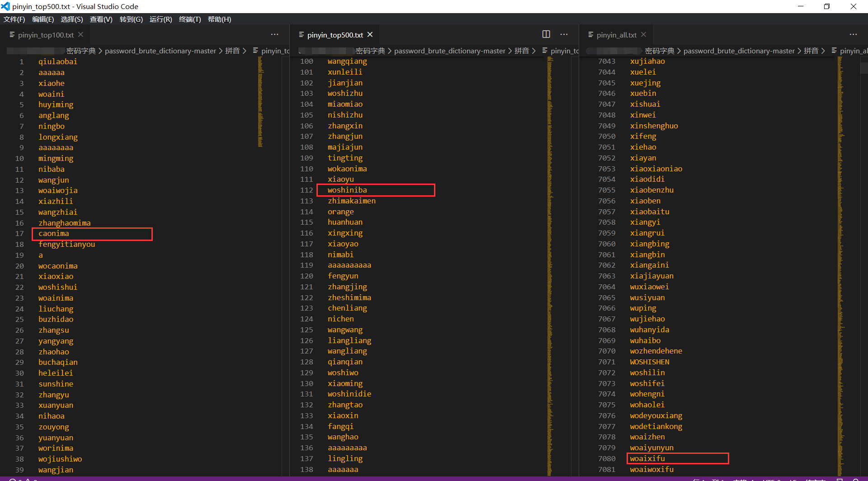Click line number 7080 in the right editor
This screenshot has height=481, width=868.
pos(607,459)
